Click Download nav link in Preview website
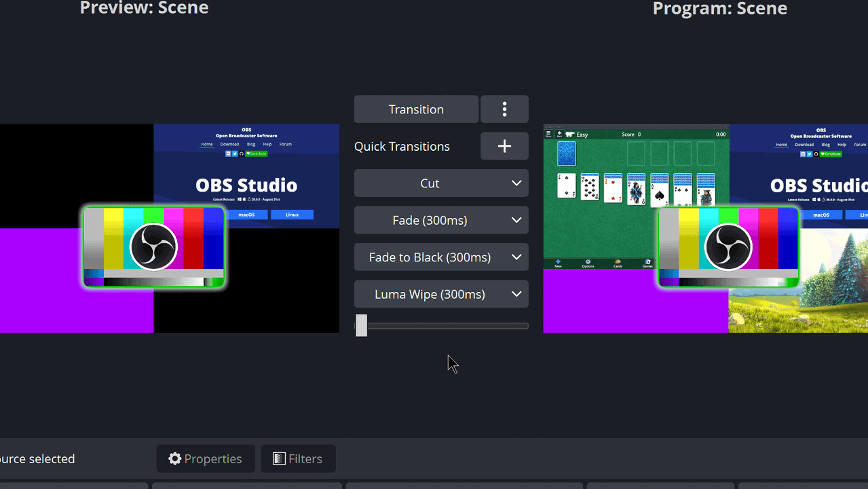Image resolution: width=868 pixels, height=489 pixels. click(229, 144)
